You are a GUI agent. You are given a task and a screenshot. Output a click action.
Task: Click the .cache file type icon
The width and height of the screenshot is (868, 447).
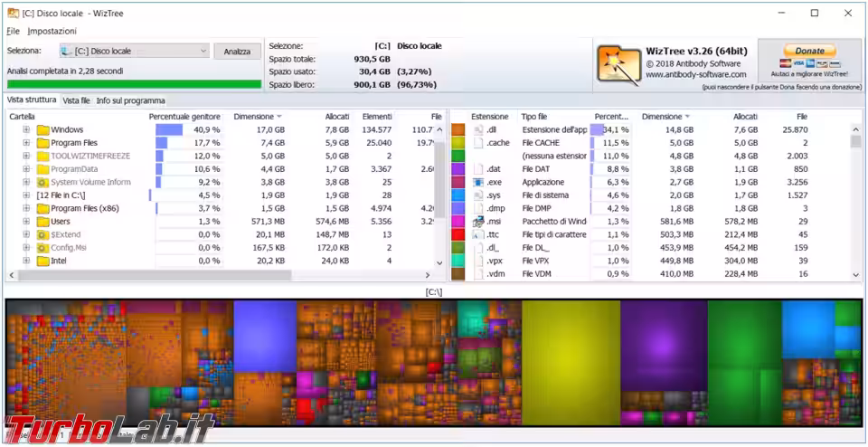point(479,143)
